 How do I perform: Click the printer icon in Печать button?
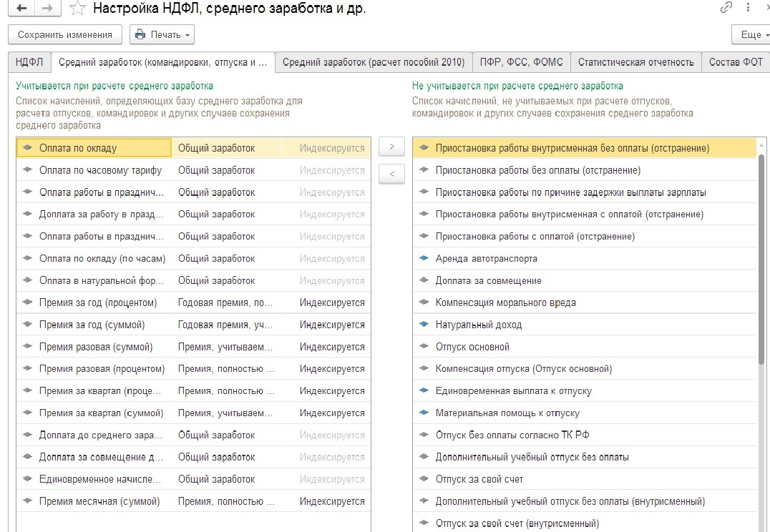(x=140, y=35)
